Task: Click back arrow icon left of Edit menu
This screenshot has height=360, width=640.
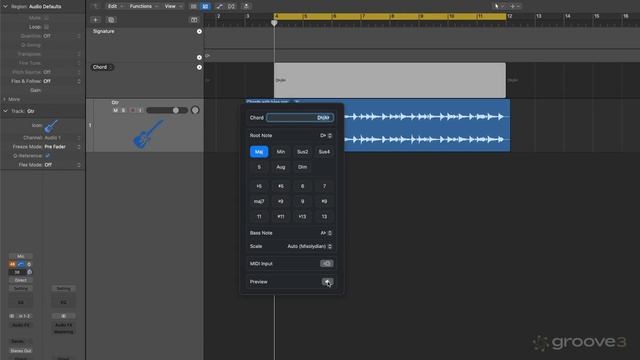Action: pyautogui.click(x=96, y=6)
